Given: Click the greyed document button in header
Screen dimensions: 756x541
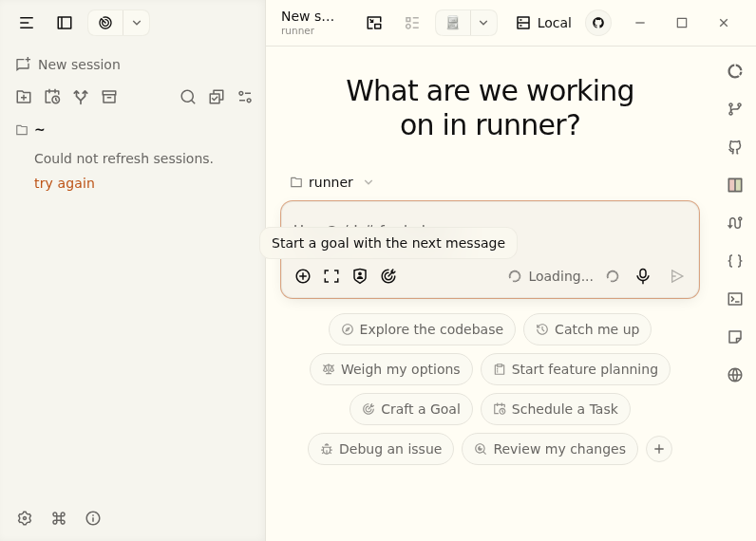Looking at the screenshot, I should tap(453, 23).
